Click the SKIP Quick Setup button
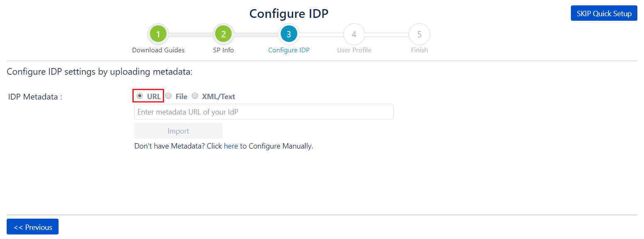 604,13
